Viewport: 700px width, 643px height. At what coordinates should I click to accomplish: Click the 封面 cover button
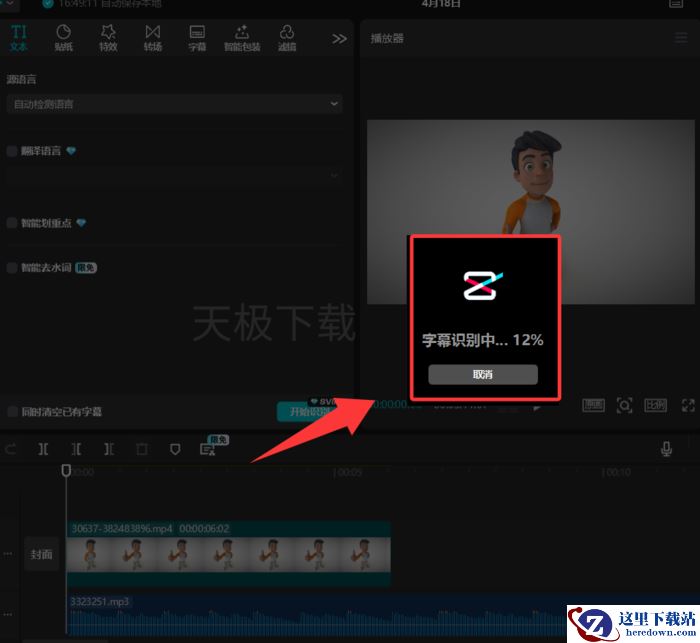click(x=42, y=554)
